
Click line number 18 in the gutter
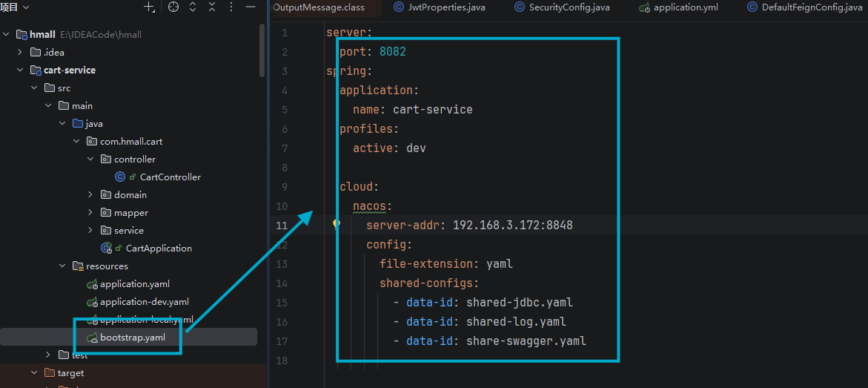coord(281,361)
